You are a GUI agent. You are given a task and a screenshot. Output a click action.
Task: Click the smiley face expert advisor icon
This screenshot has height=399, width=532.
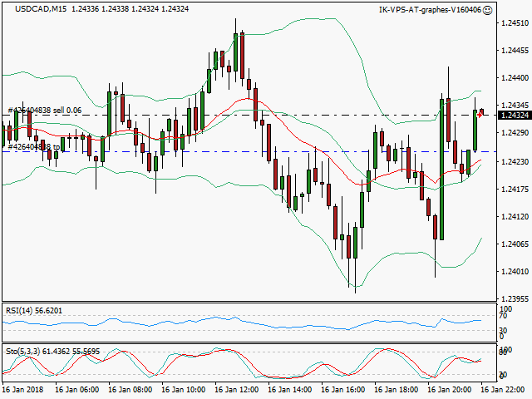pyautogui.click(x=487, y=10)
